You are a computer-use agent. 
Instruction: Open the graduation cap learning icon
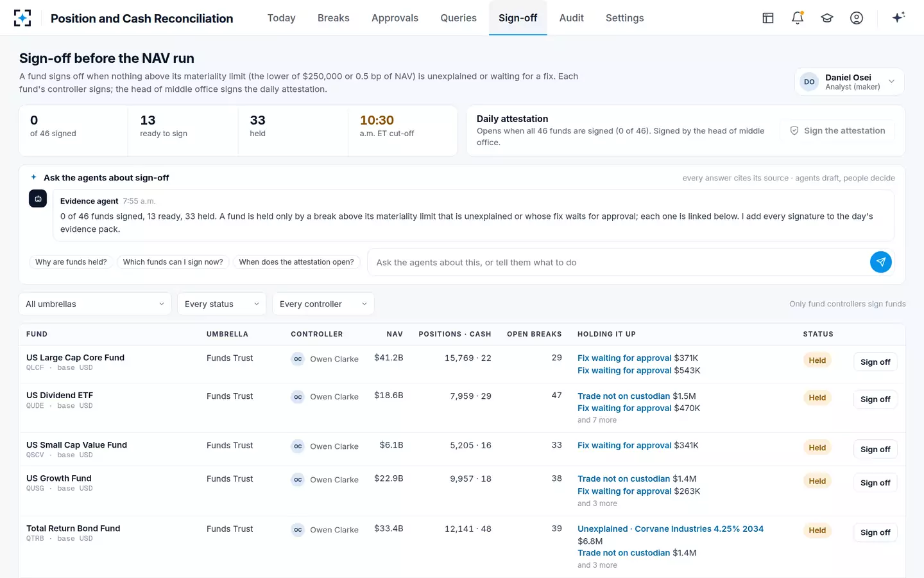pos(827,18)
